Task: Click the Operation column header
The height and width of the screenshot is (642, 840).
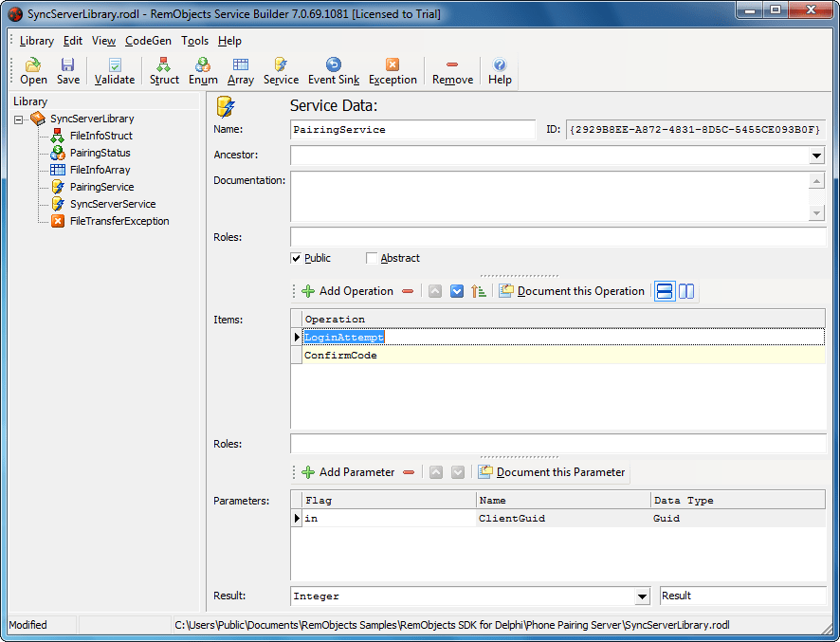Action: click(563, 319)
